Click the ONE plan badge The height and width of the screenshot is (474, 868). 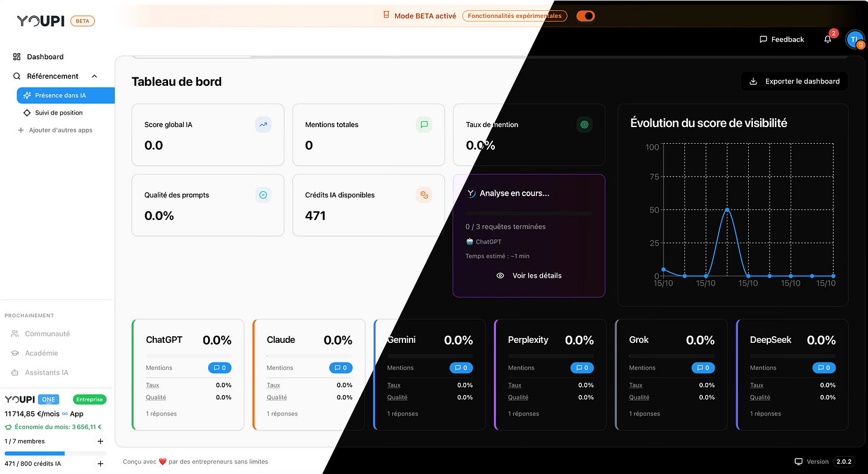(48, 399)
